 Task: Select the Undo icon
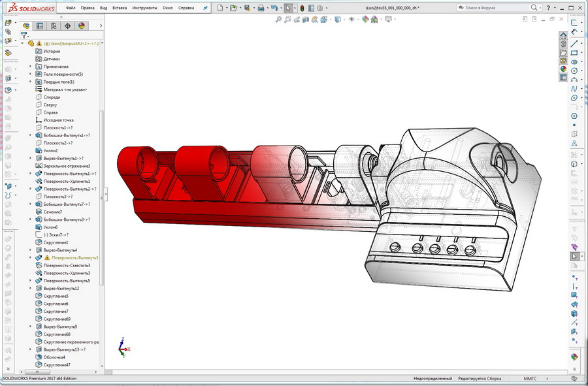point(275,8)
